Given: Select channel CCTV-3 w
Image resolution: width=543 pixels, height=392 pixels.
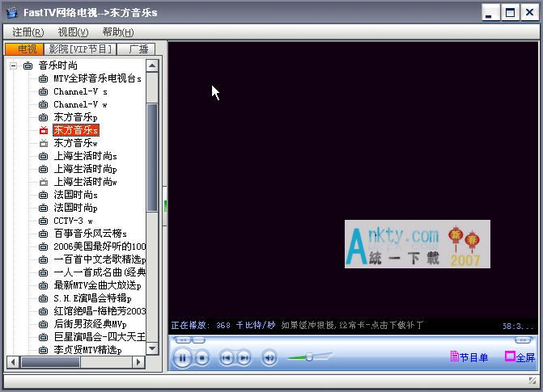Looking at the screenshot, I should click(73, 221).
